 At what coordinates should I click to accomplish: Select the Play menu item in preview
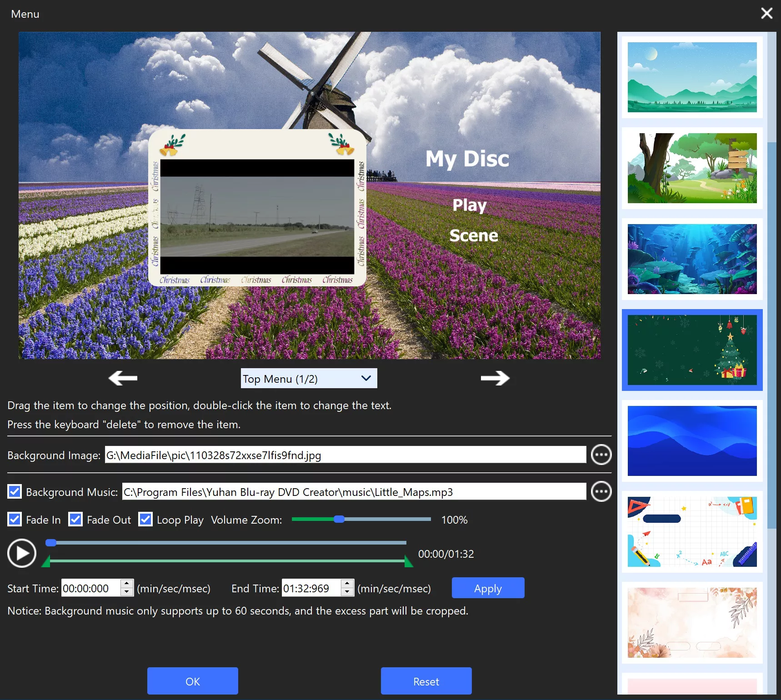[x=470, y=205]
